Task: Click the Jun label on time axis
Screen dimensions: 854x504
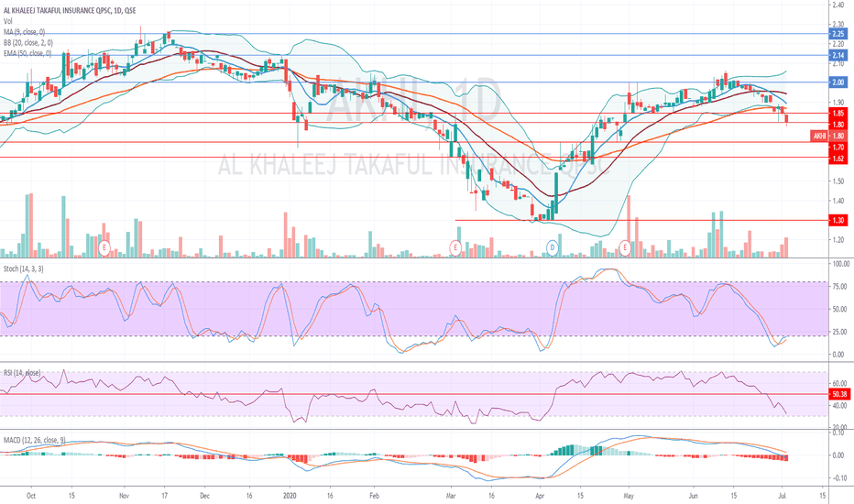Action: (694, 496)
